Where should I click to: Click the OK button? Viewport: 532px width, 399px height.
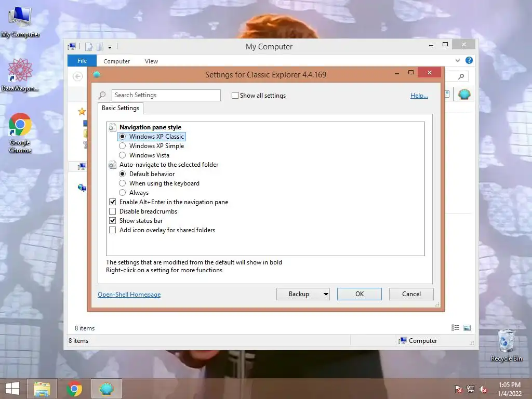click(360, 294)
